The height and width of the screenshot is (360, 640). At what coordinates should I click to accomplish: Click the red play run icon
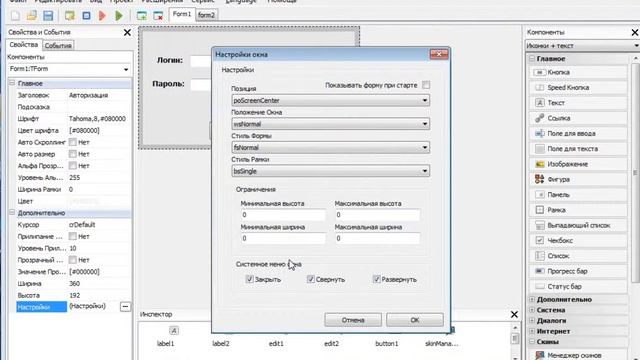tap(102, 16)
